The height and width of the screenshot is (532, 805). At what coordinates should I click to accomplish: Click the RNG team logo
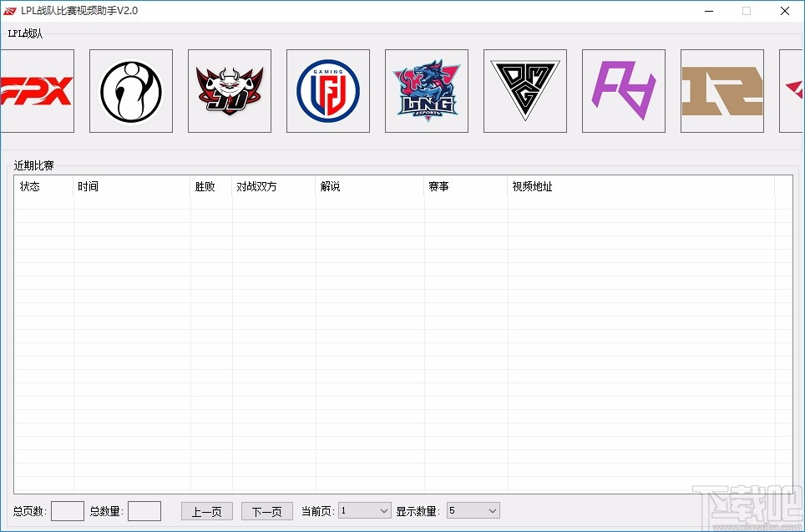click(722, 90)
